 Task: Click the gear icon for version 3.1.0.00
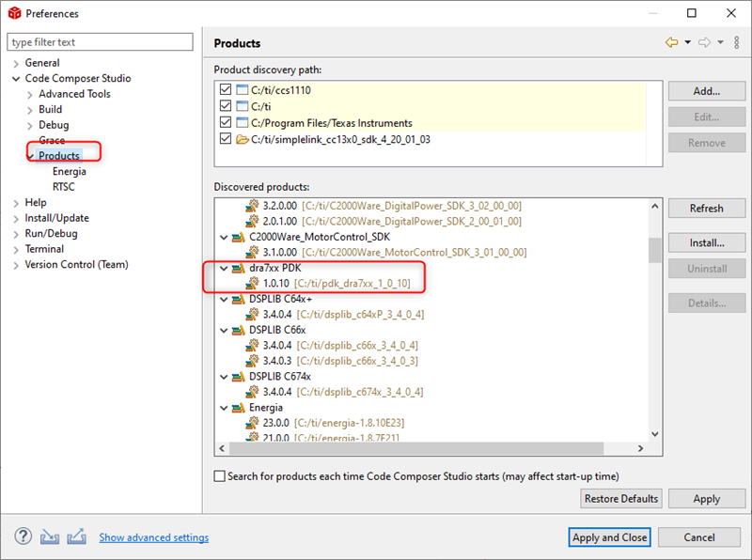pyautogui.click(x=252, y=252)
